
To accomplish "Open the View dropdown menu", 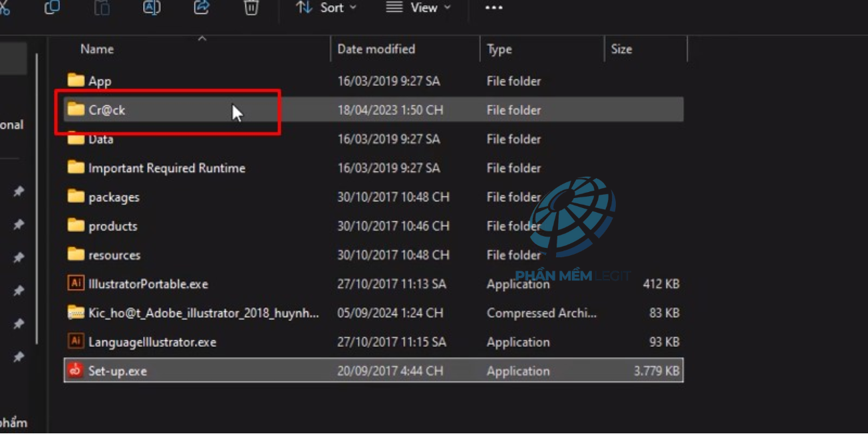I will [x=418, y=8].
